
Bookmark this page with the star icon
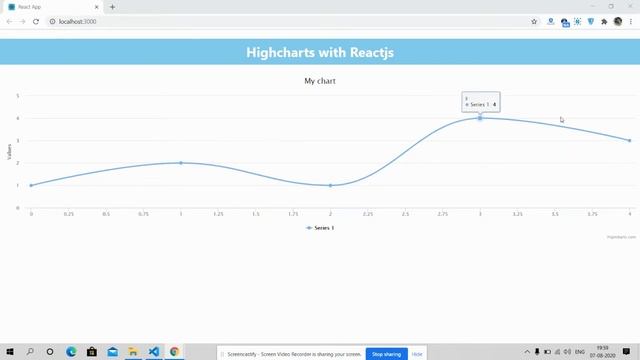point(534,22)
